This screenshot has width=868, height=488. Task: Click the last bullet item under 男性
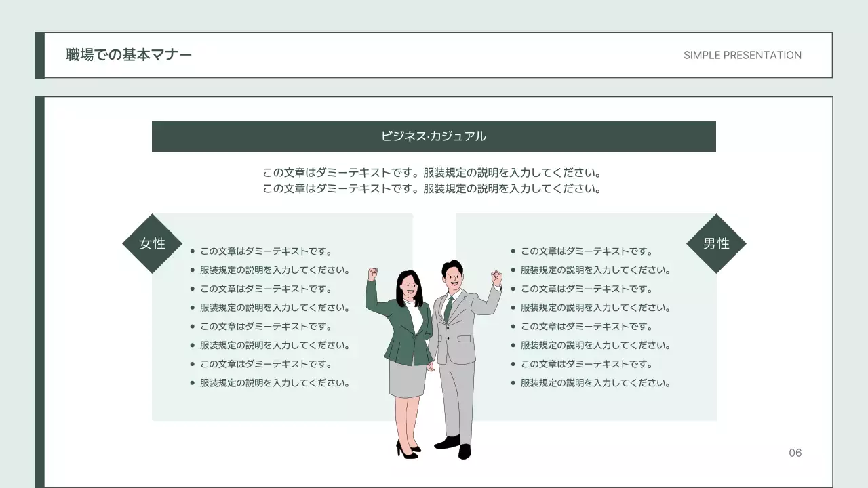(x=594, y=382)
